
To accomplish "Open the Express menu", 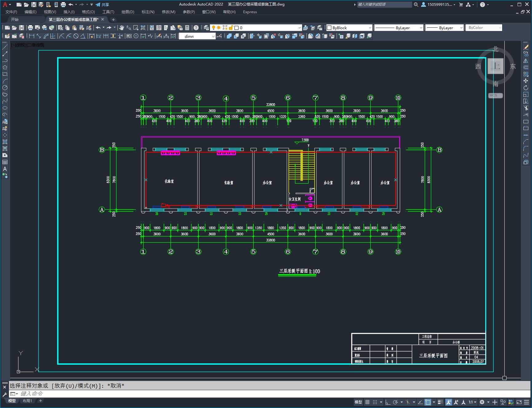I will [x=250, y=12].
